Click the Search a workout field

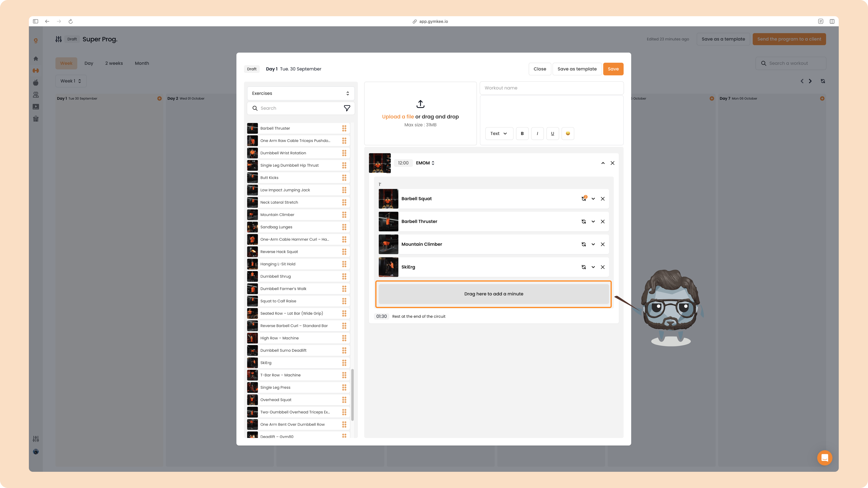coord(790,63)
